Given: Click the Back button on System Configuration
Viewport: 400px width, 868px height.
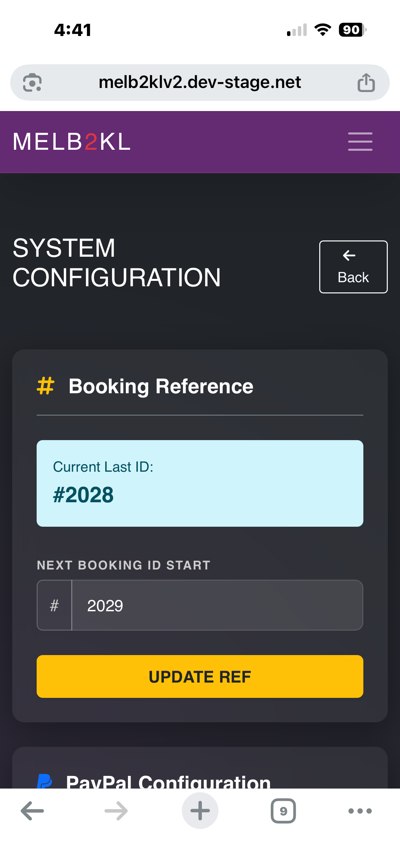Looking at the screenshot, I should [353, 267].
